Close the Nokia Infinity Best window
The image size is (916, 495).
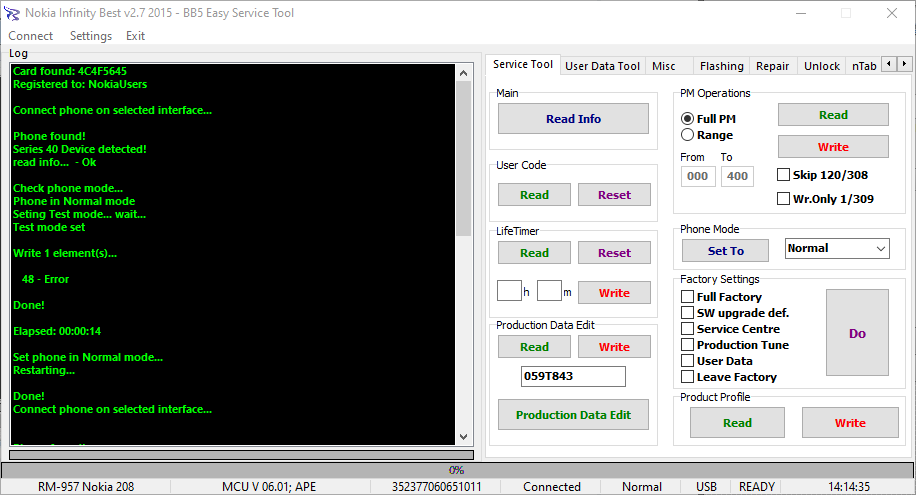891,13
